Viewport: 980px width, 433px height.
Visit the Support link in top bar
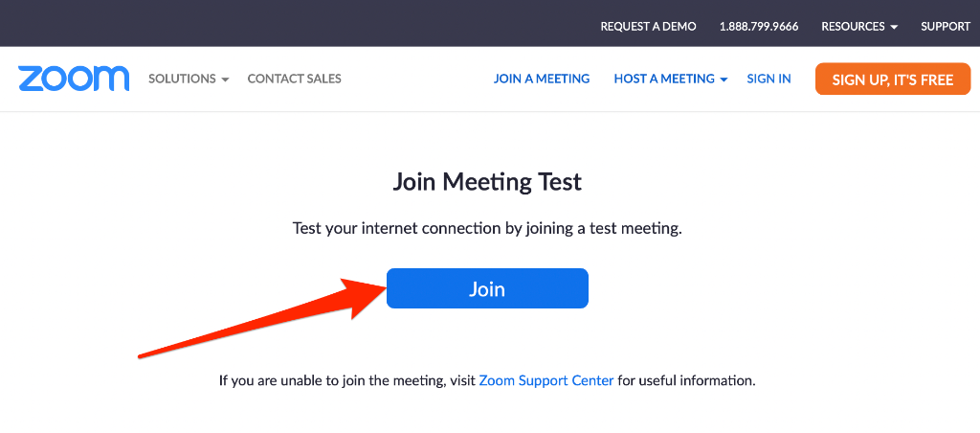[x=946, y=26]
